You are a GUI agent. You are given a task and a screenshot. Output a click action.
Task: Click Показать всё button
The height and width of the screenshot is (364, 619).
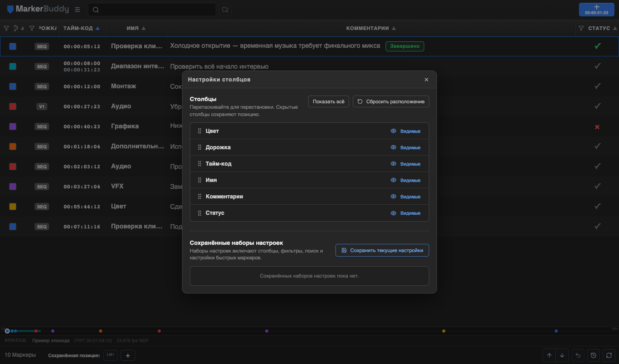(x=329, y=101)
